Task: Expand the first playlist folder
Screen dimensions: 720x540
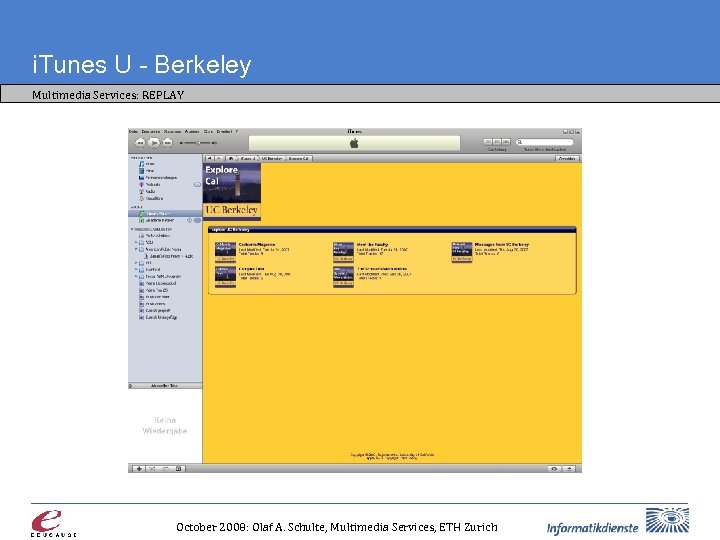Action: [x=136, y=242]
